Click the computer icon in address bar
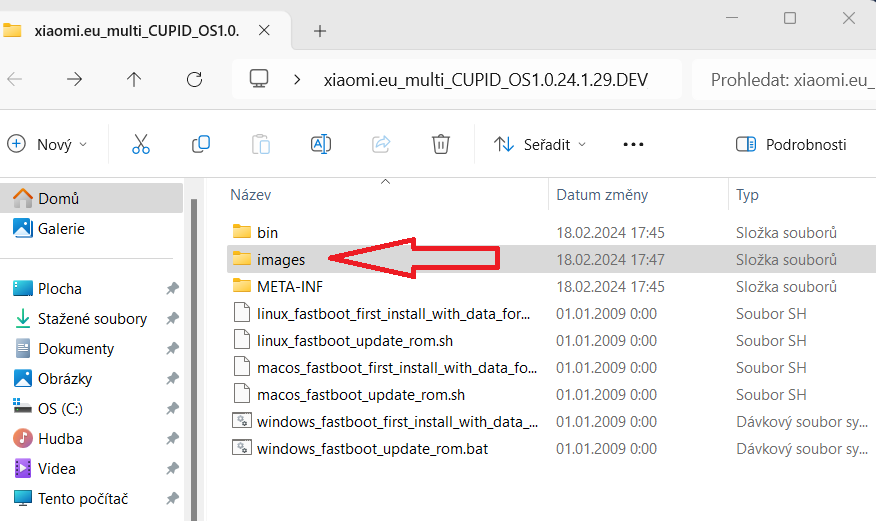 259,79
